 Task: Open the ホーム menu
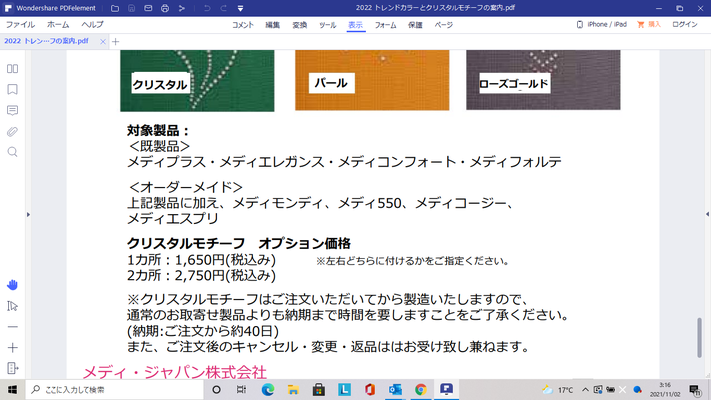coord(58,24)
